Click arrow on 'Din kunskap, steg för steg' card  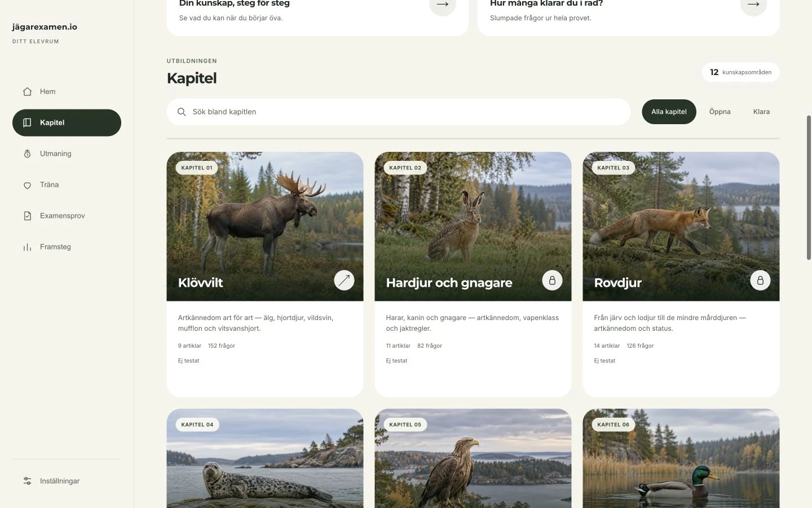443,6
